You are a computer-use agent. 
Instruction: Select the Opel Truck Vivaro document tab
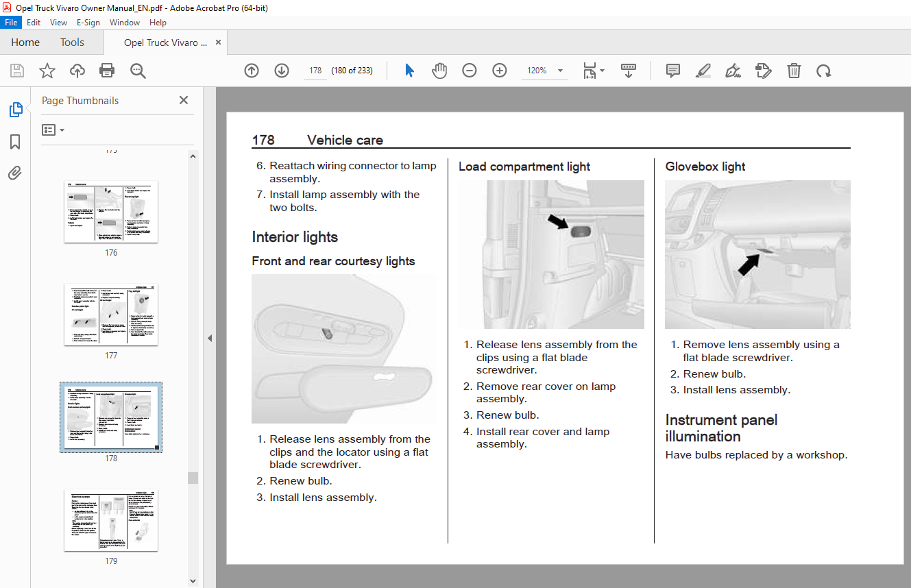pyautogui.click(x=165, y=42)
